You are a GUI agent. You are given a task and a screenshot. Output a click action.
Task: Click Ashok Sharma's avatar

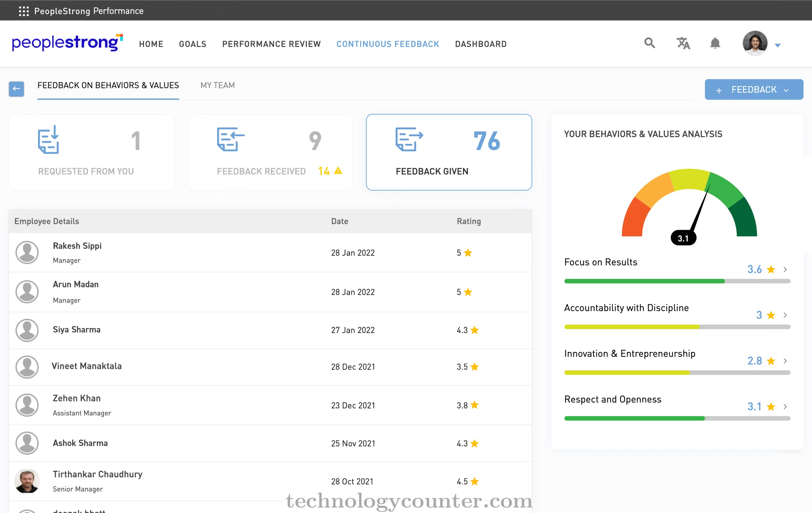click(27, 443)
